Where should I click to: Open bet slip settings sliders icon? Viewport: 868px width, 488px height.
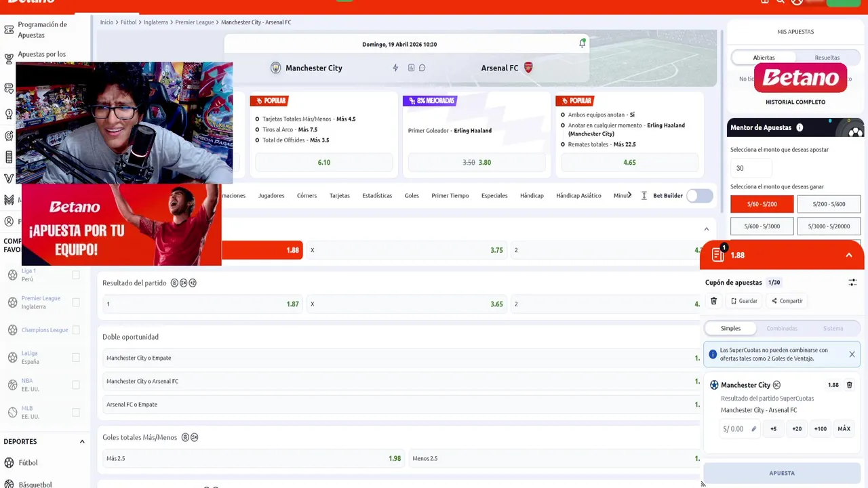coord(852,283)
